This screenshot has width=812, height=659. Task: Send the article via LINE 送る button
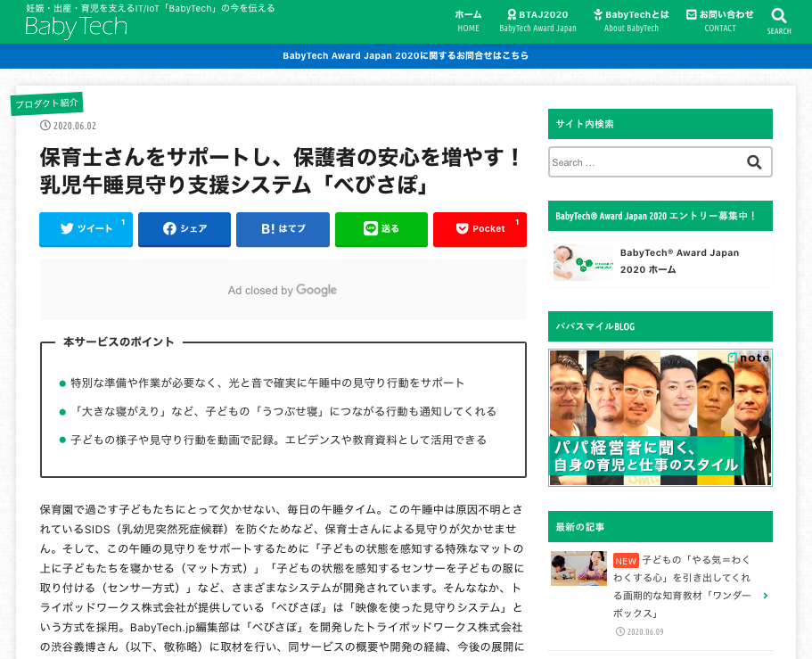381,228
